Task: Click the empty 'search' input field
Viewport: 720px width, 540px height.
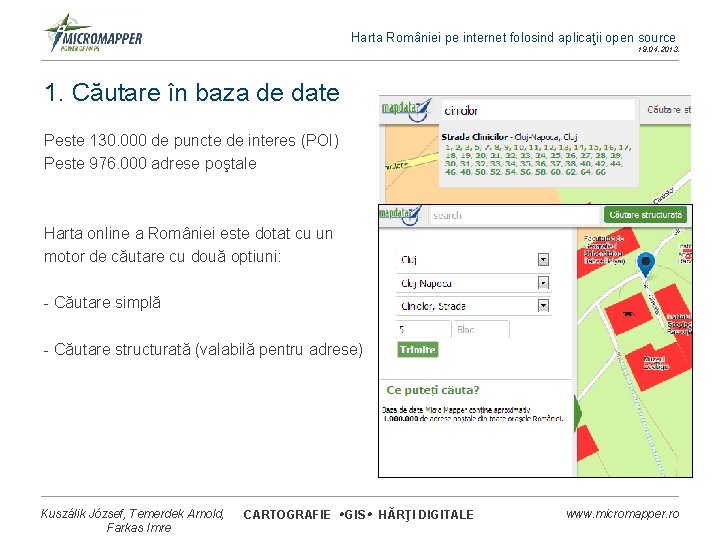Action: click(515, 215)
